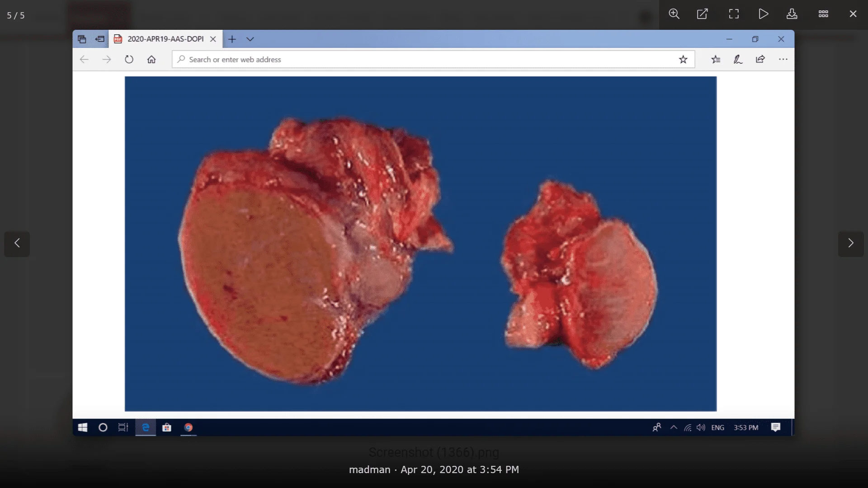Open browser settings and more menu
868x488 pixels.
click(783, 59)
